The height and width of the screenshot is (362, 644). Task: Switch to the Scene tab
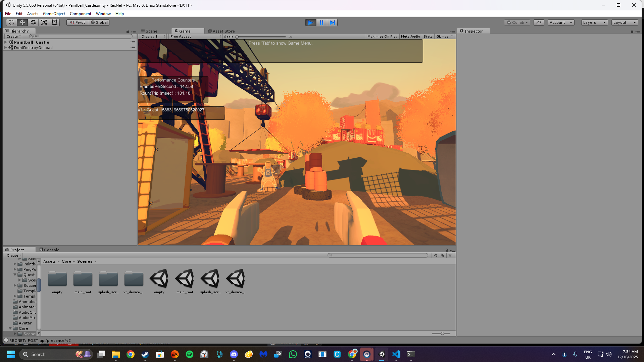coord(149,31)
